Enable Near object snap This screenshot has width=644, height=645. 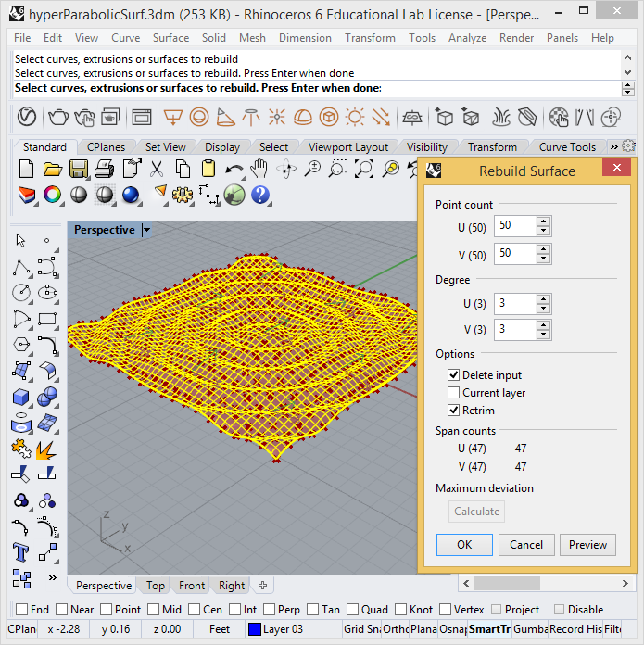(x=62, y=609)
